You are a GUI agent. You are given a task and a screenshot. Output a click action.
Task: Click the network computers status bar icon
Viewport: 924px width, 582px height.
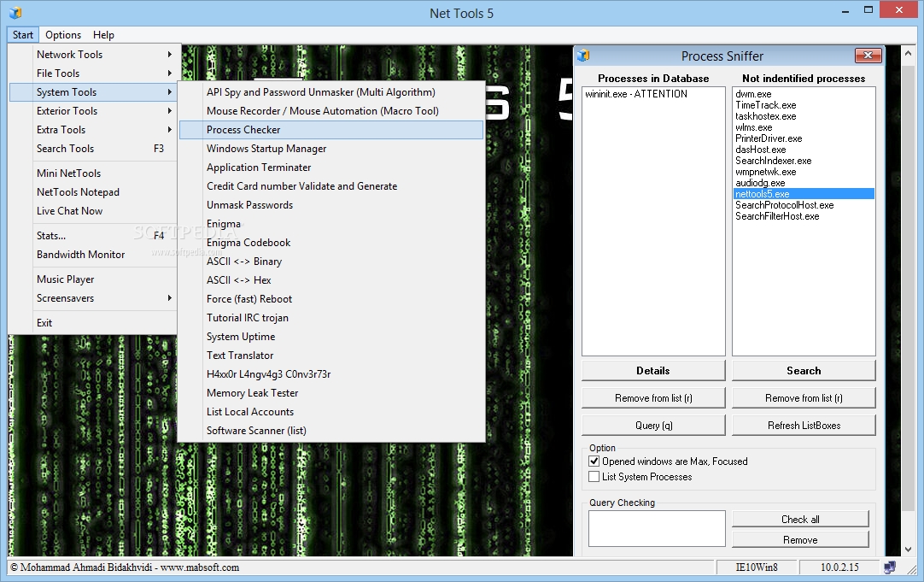point(890,567)
